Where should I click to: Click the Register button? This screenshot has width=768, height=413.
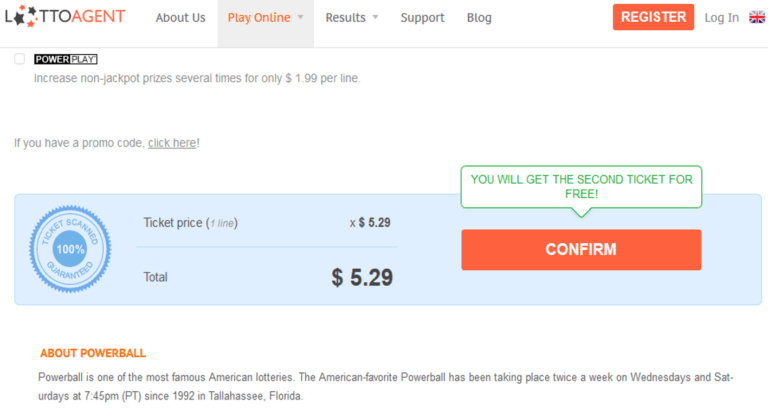(653, 17)
